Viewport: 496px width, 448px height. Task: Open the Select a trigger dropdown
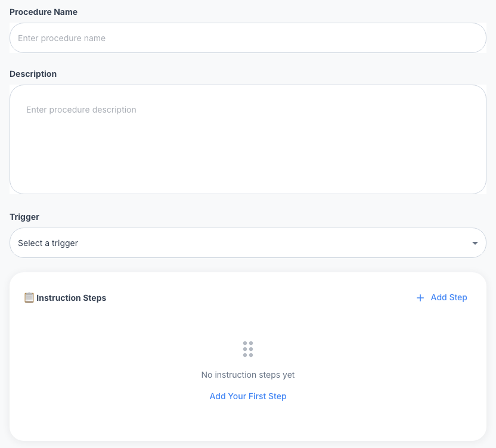(247, 243)
